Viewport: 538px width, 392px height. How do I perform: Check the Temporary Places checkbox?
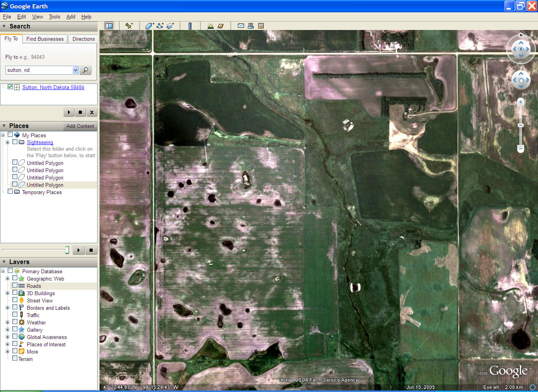10,191
